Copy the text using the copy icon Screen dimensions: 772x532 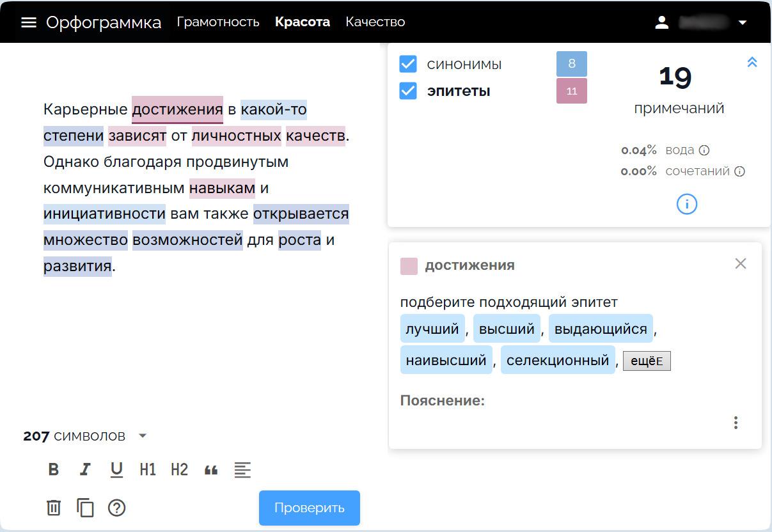point(85,508)
